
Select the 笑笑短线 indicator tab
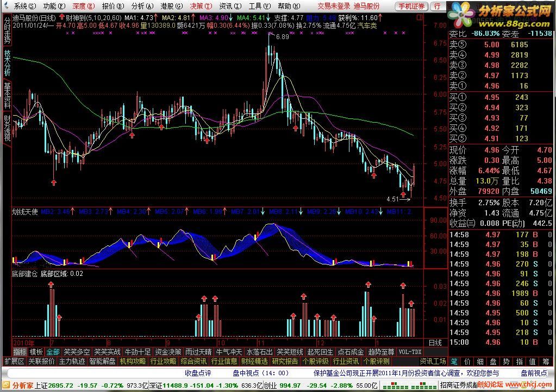click(x=290, y=352)
